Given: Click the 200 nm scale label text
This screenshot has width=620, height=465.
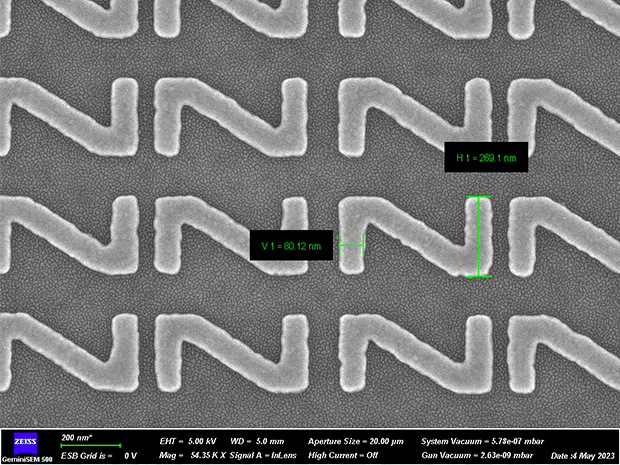Looking at the screenshot, I should click(x=77, y=437).
